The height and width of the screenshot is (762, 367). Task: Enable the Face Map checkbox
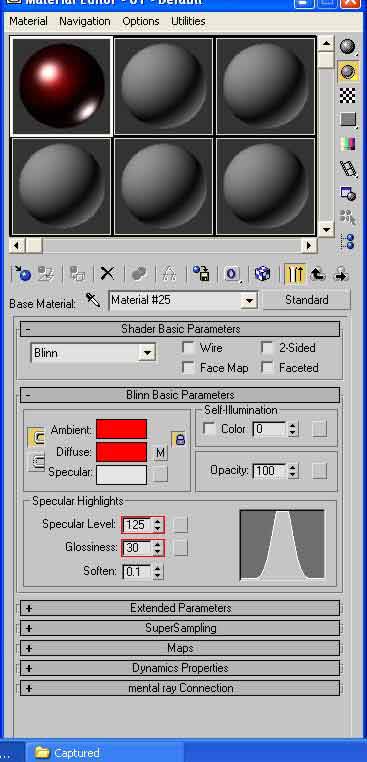click(188, 367)
